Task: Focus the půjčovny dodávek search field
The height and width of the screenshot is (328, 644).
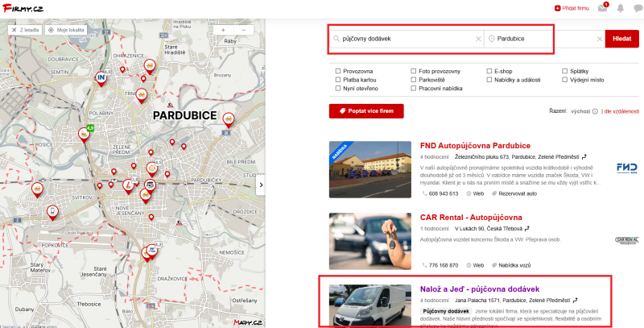Action: 407,39
